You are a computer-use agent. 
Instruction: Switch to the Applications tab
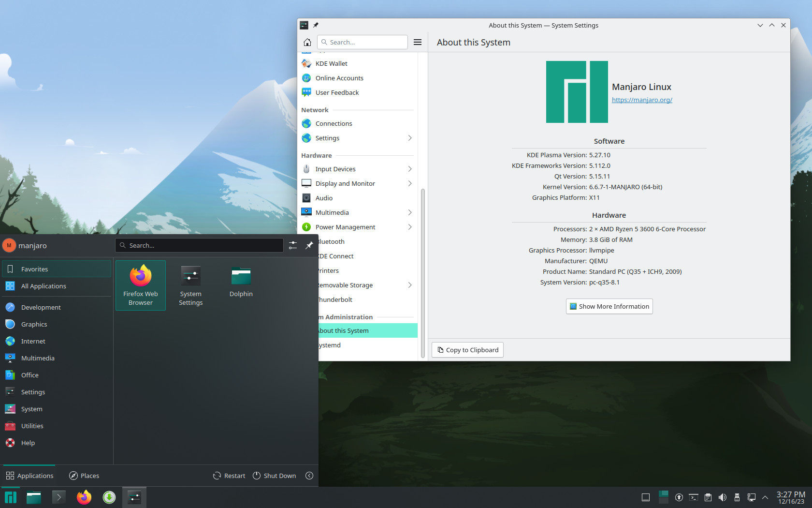(x=29, y=476)
